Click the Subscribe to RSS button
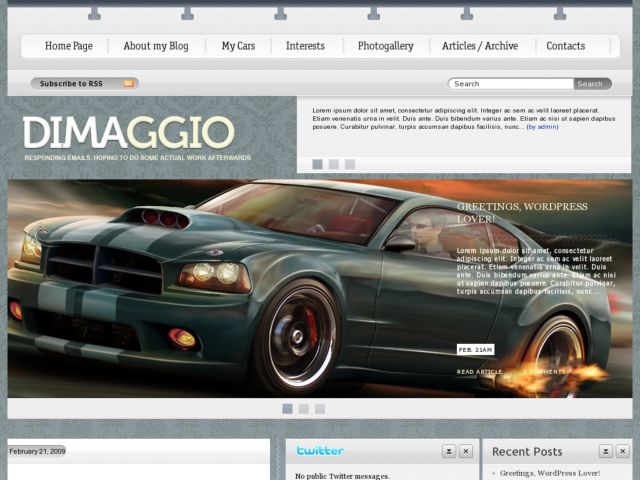The height and width of the screenshot is (480, 640). tap(84, 84)
